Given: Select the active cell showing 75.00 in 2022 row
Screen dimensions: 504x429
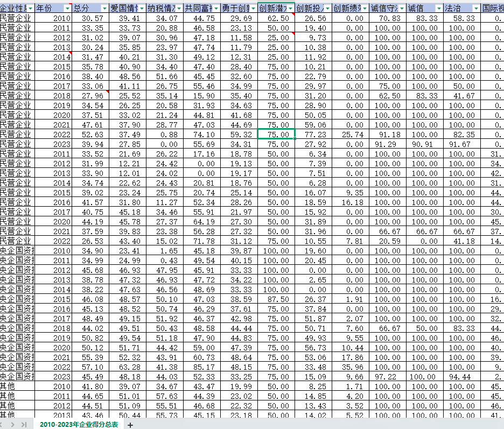Looking at the screenshot, I should pyautogui.click(x=276, y=135).
